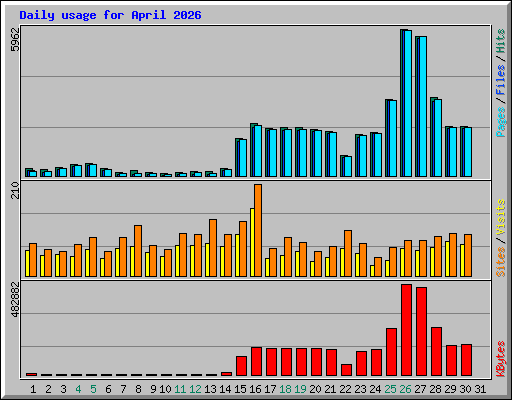This screenshot has width=512, height=400.
Task: Click day 16 on the x-axis
Action: coord(255,389)
